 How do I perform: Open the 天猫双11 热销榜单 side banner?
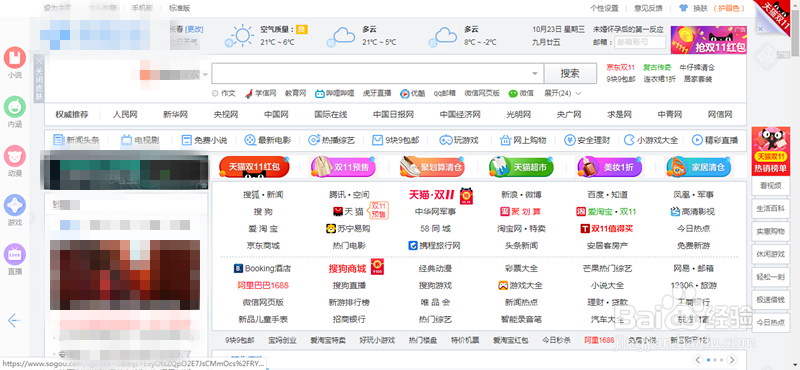click(x=770, y=150)
